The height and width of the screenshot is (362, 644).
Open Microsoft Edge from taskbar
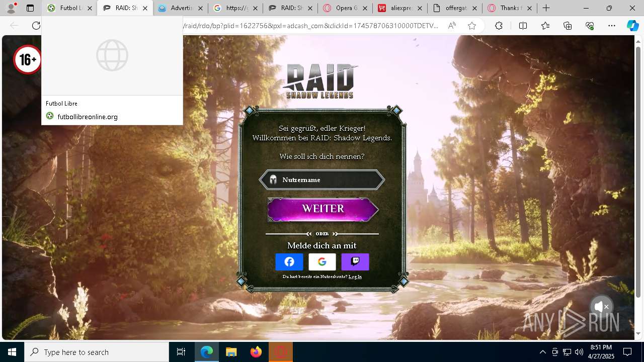click(x=207, y=352)
